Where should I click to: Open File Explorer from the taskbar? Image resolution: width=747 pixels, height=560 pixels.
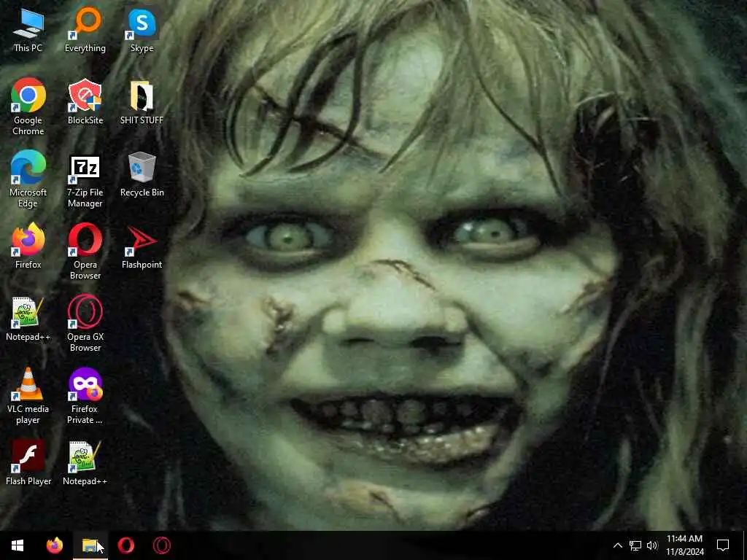click(x=90, y=545)
